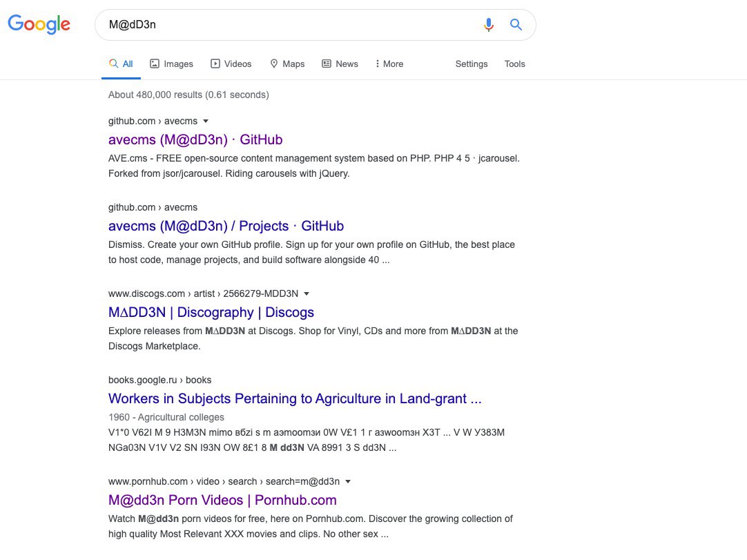747x560 pixels.
Task: Expand the More menu
Action: (x=389, y=64)
